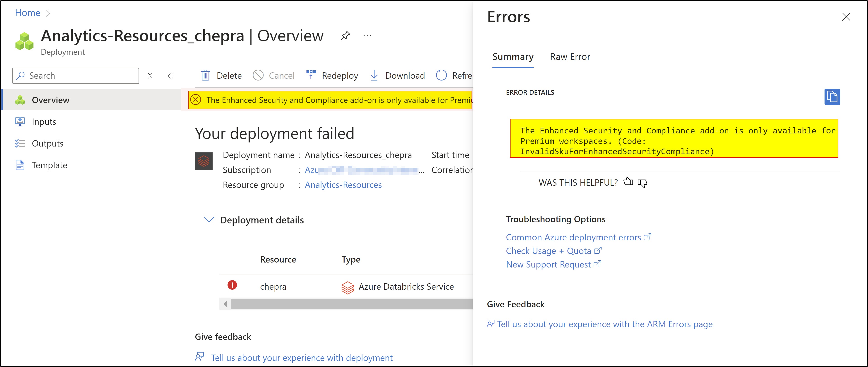Copy the error details to clipboard
This screenshot has height=367, width=868.
(832, 97)
